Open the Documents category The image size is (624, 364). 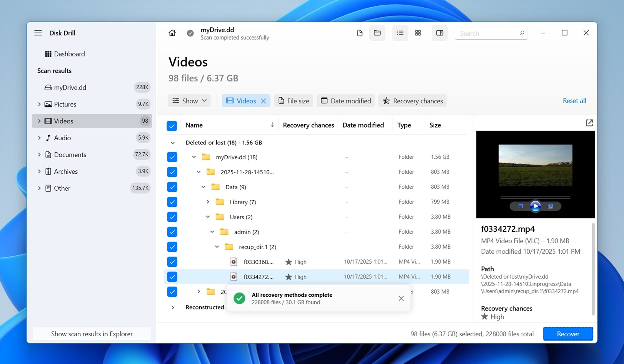(92, 155)
